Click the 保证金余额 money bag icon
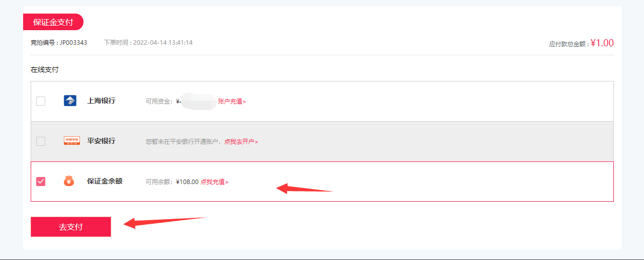This screenshot has width=644, height=260. click(x=69, y=181)
